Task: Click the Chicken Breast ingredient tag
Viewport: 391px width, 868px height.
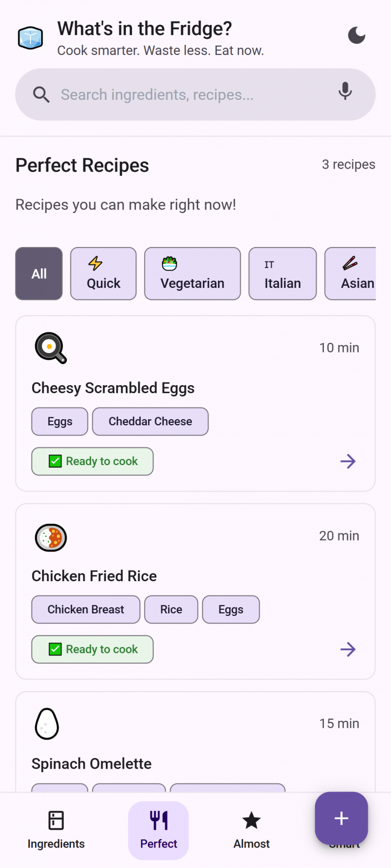Action: pos(86,610)
